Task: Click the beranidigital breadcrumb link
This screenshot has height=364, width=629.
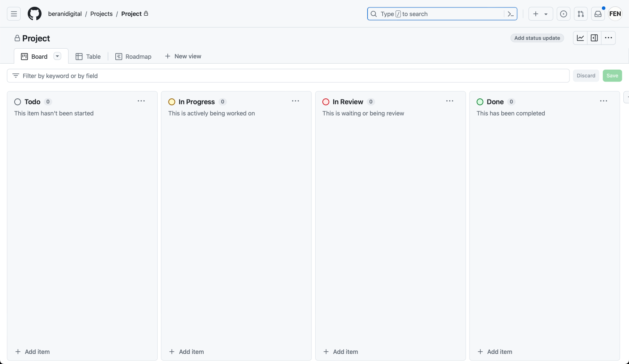Action: tap(65, 14)
